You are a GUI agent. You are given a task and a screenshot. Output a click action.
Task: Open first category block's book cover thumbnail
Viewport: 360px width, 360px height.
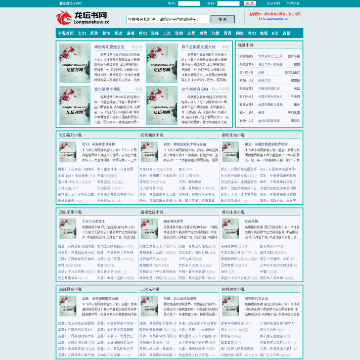(x=68, y=152)
